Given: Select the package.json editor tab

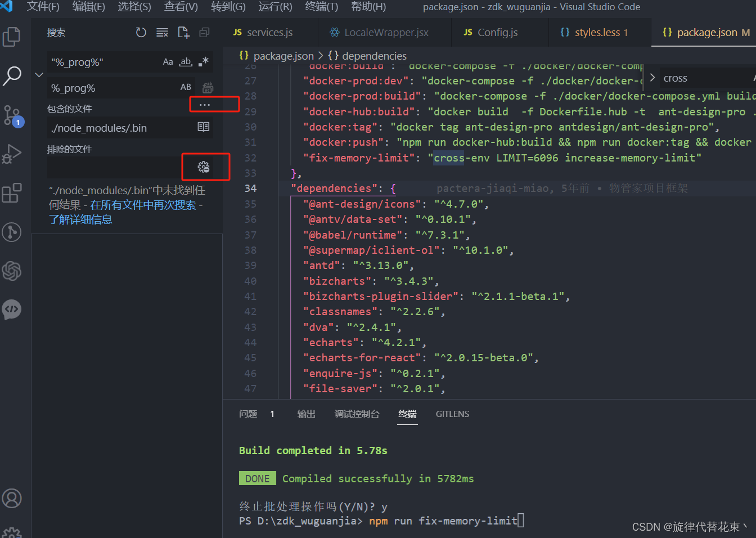Looking at the screenshot, I should coord(704,32).
